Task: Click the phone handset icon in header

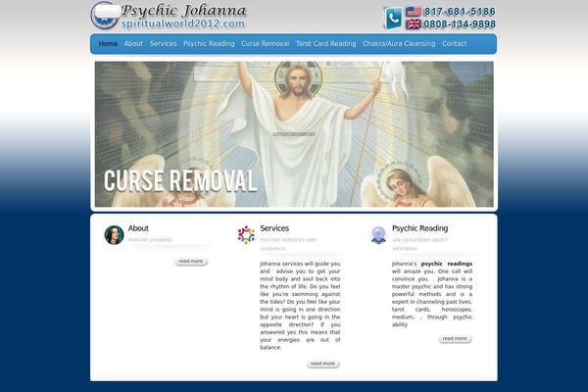Action: pyautogui.click(x=393, y=18)
